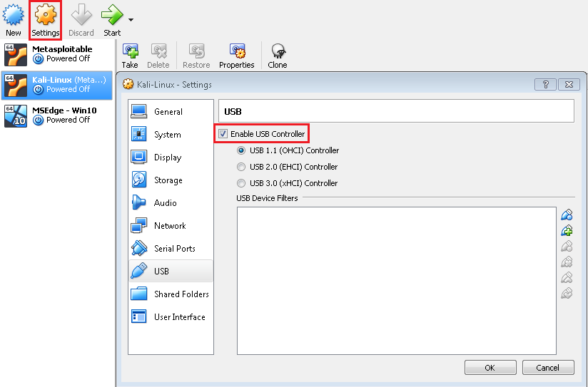
Task: Select USB 1.1 (OHCI) Controller option
Action: 241,150
